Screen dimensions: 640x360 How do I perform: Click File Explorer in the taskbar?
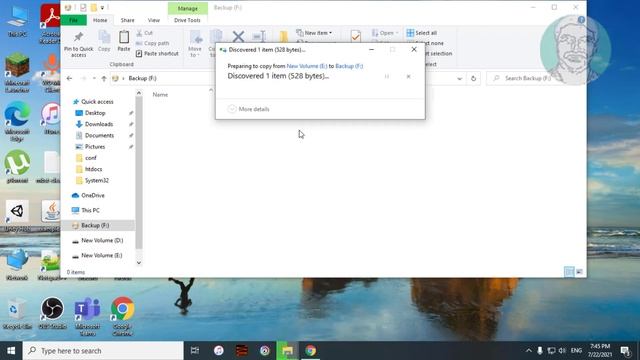[287, 351]
